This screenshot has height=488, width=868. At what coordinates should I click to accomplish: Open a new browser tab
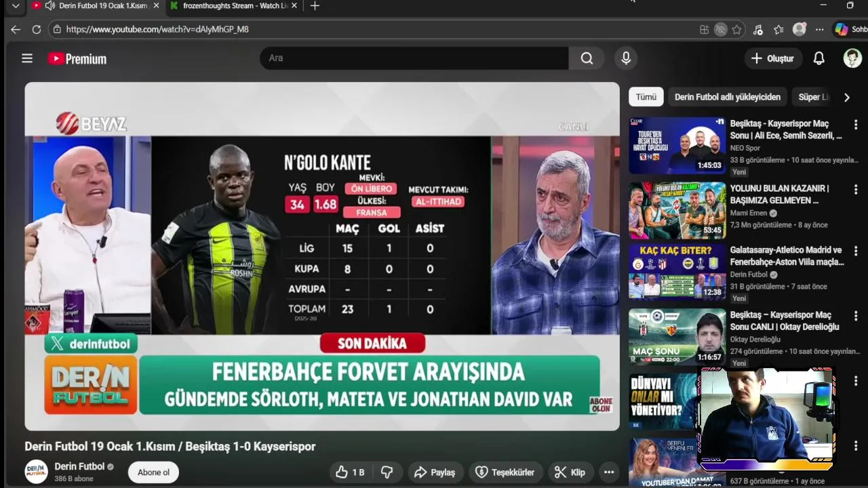pyautogui.click(x=315, y=6)
